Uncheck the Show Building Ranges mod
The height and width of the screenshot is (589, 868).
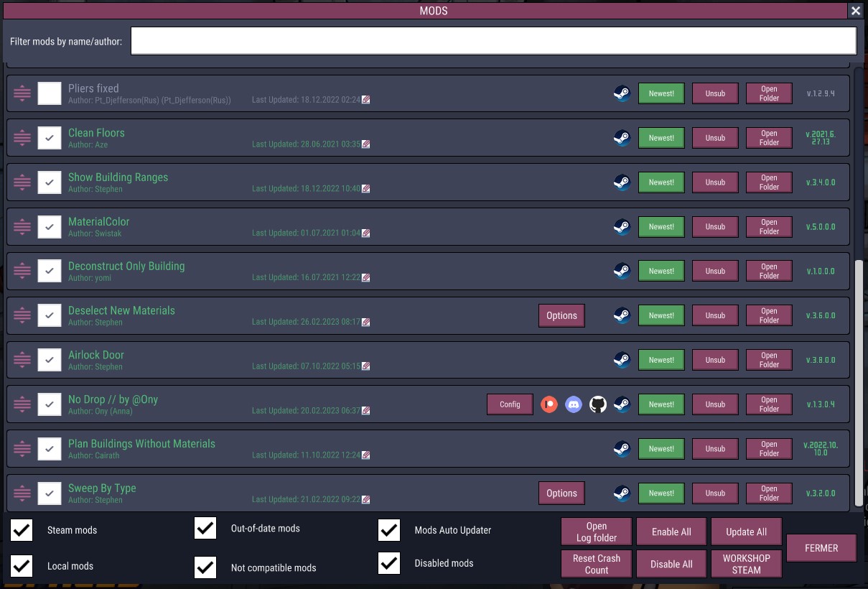tap(50, 182)
